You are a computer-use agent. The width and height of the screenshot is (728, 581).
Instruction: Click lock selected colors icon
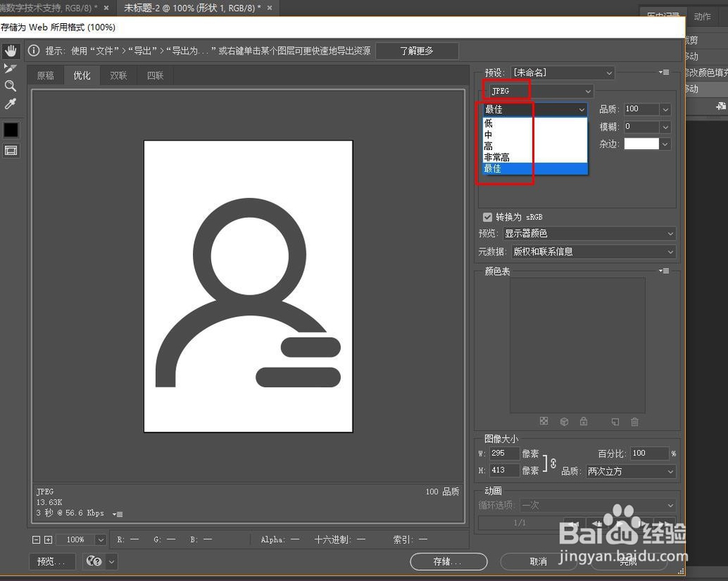[x=584, y=422]
